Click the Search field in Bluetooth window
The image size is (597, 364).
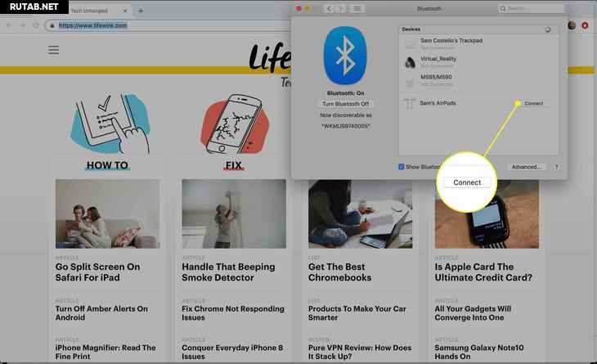(x=531, y=8)
